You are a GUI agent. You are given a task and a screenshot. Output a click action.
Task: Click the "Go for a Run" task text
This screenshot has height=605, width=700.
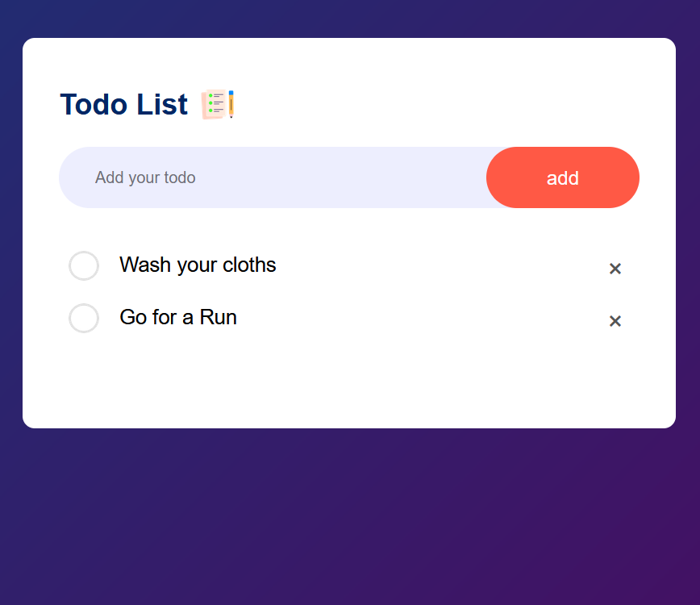pos(178,318)
